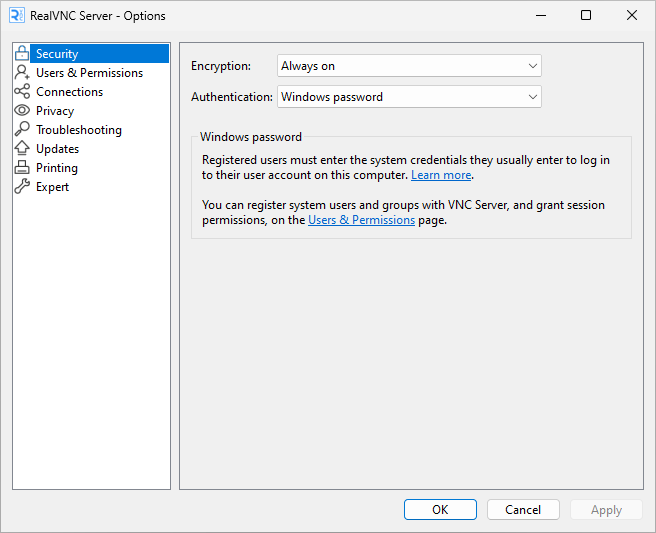Open the Printing page
The height and width of the screenshot is (533, 656).
pyautogui.click(x=57, y=168)
